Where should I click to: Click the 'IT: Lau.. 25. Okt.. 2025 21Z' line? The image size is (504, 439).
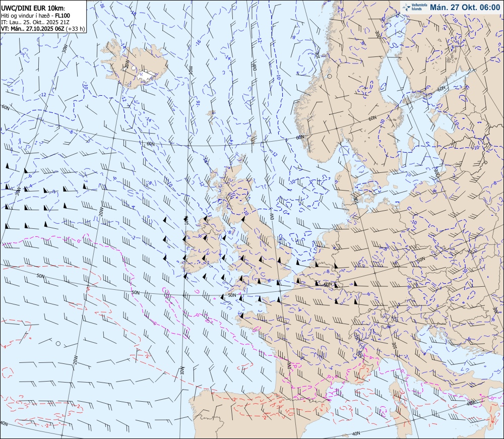[x=36, y=22]
